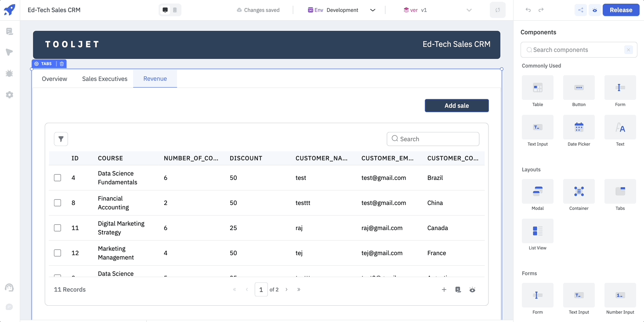Click the Release button
The width and height of the screenshot is (644, 322).
(x=621, y=10)
